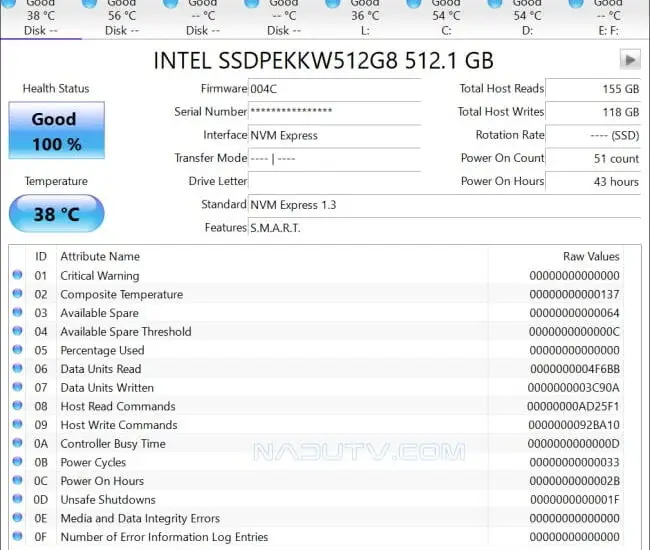The width and height of the screenshot is (650, 550).
Task: Click the next disk arrow button
Action: point(630,60)
